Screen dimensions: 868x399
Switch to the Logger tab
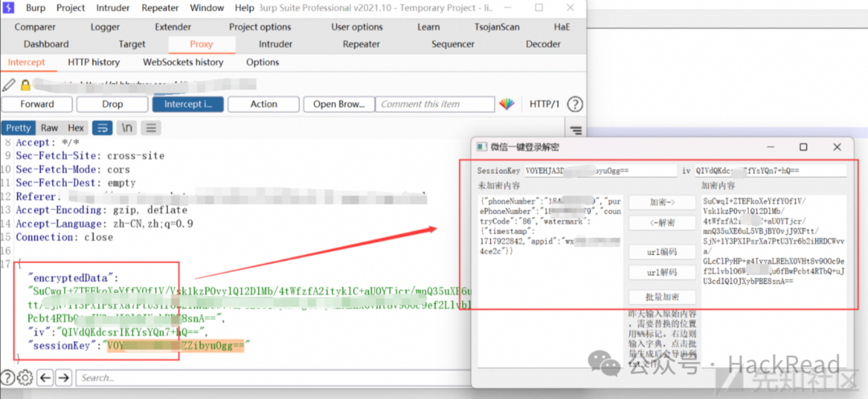pyautogui.click(x=105, y=27)
